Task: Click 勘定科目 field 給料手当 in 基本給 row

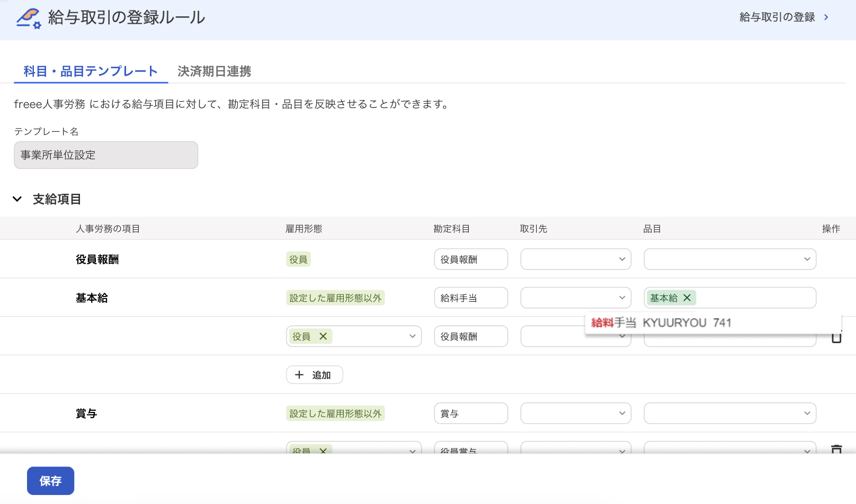Action: tap(471, 298)
